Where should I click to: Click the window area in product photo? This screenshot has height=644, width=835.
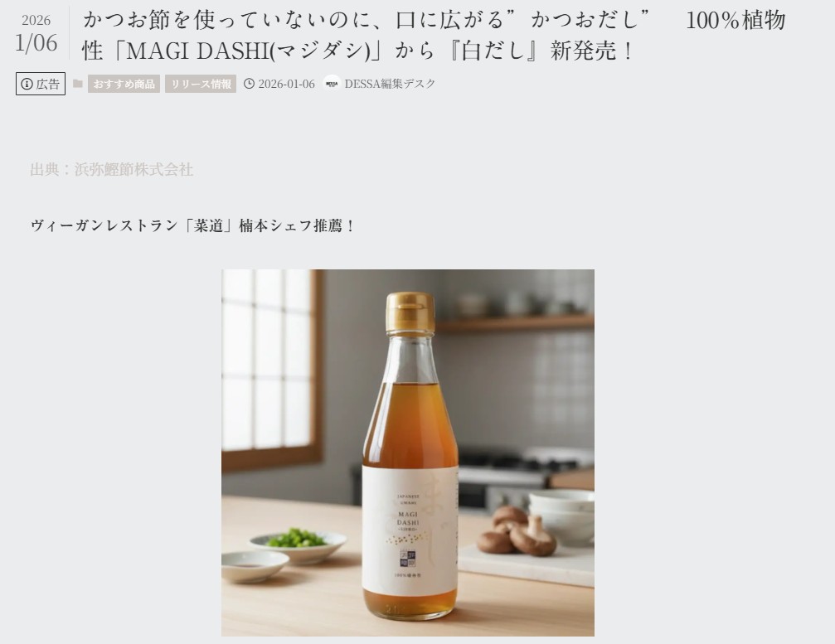[x=272, y=367]
